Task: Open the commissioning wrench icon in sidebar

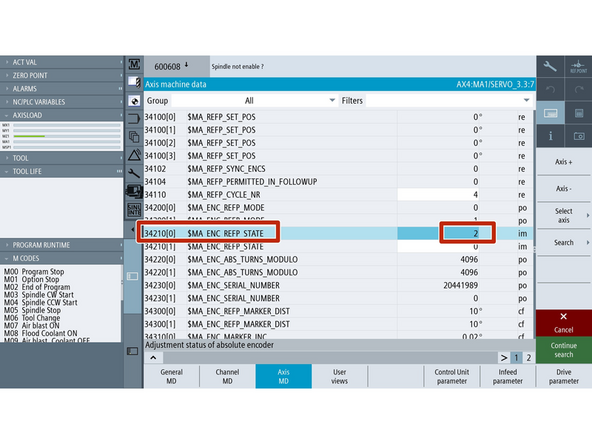Action: coord(134,173)
